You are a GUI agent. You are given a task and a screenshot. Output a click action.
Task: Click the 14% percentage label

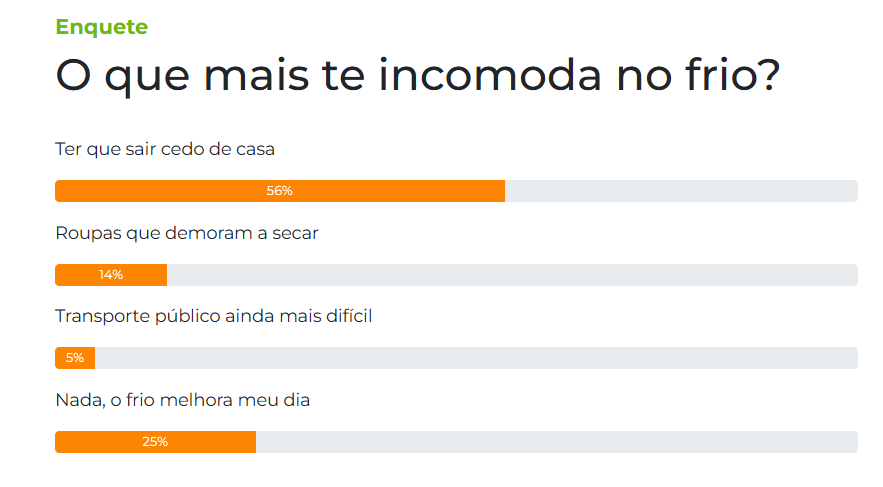click(111, 275)
